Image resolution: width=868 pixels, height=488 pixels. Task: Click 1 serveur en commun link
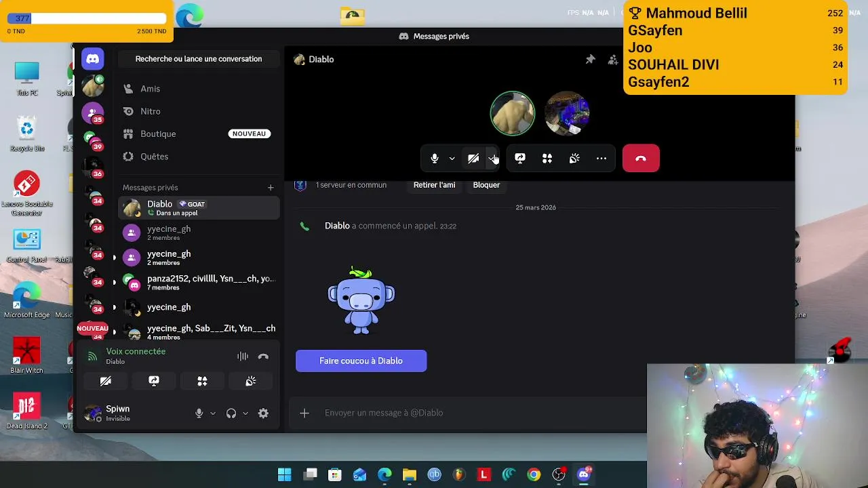point(351,185)
